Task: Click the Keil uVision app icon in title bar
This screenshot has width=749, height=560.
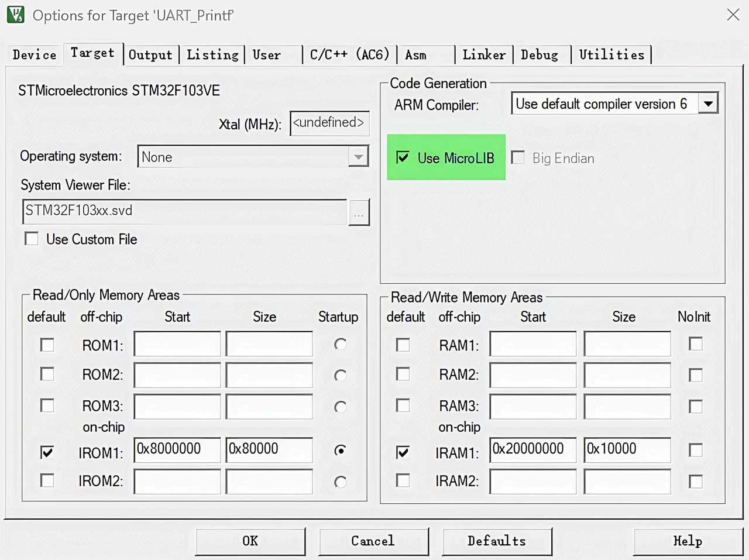Action: pyautogui.click(x=16, y=15)
